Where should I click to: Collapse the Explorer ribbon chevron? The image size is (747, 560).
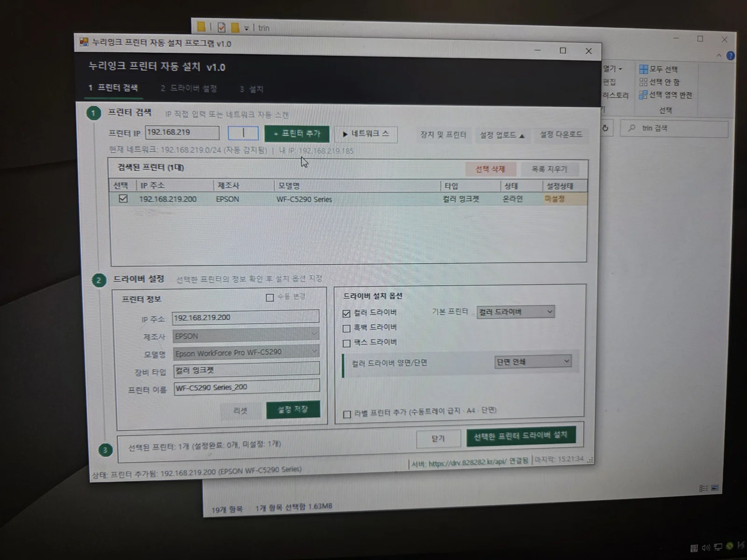pos(719,55)
